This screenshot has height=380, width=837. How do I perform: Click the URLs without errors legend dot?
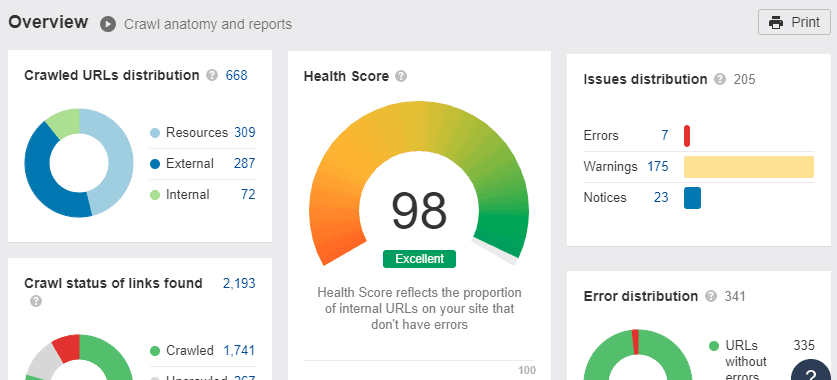tap(714, 346)
